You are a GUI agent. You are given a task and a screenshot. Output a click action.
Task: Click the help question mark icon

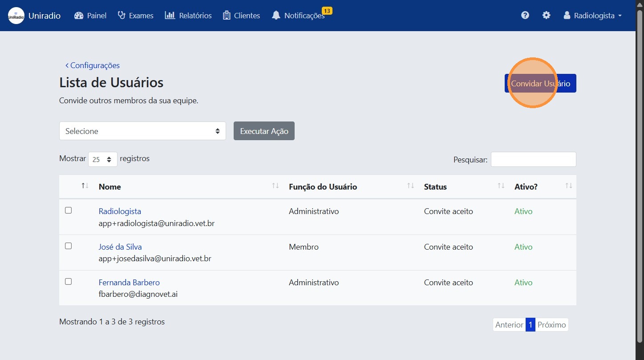pyautogui.click(x=525, y=15)
